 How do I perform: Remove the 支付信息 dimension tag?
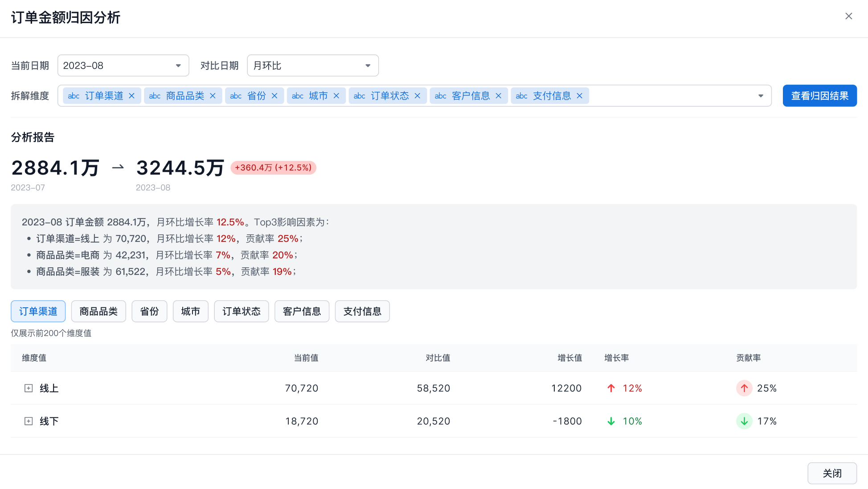click(x=580, y=96)
